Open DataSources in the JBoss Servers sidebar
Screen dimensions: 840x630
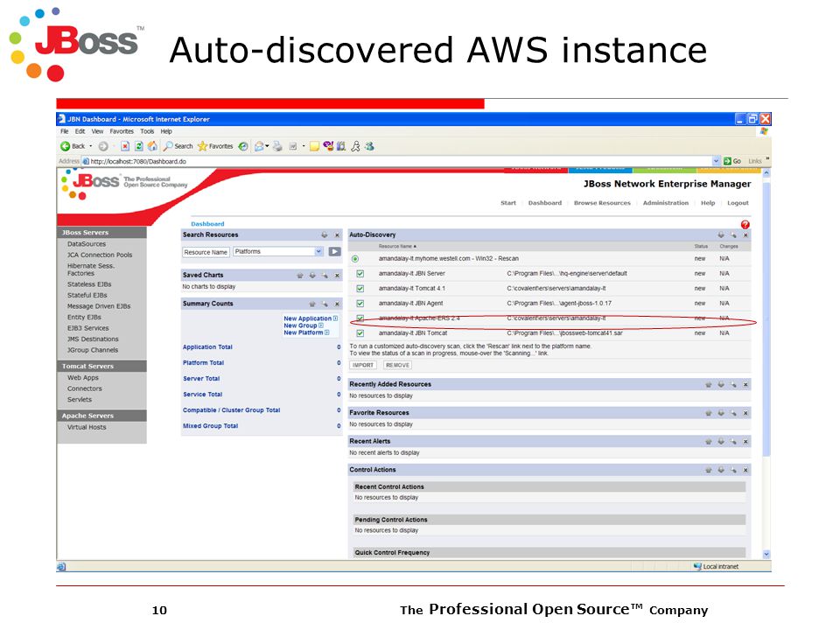tap(87, 244)
